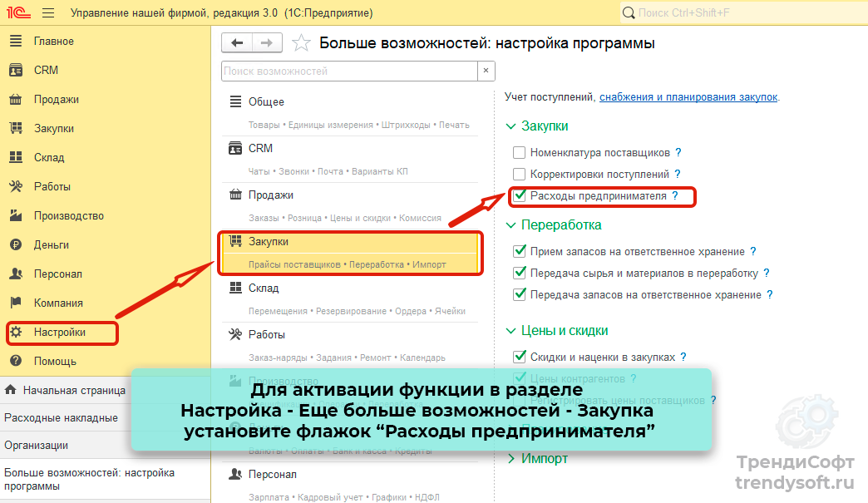Viewport: 868px width, 503px height.
Task: Focus the Поиск возможностей input field
Action: click(x=349, y=71)
